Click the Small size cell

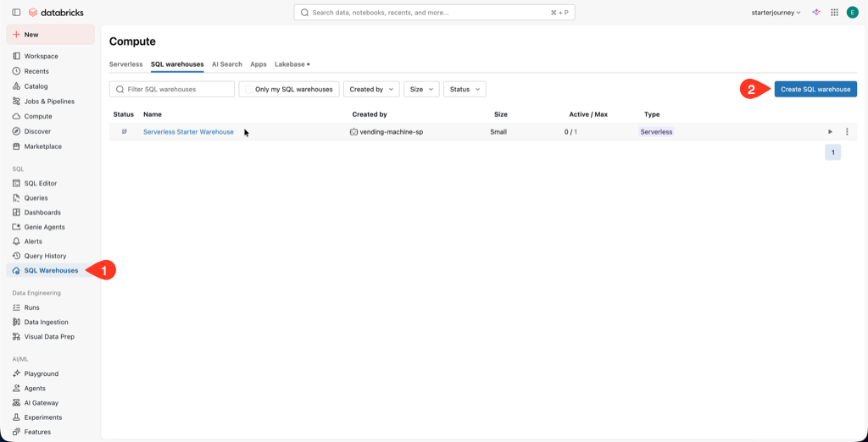498,131
